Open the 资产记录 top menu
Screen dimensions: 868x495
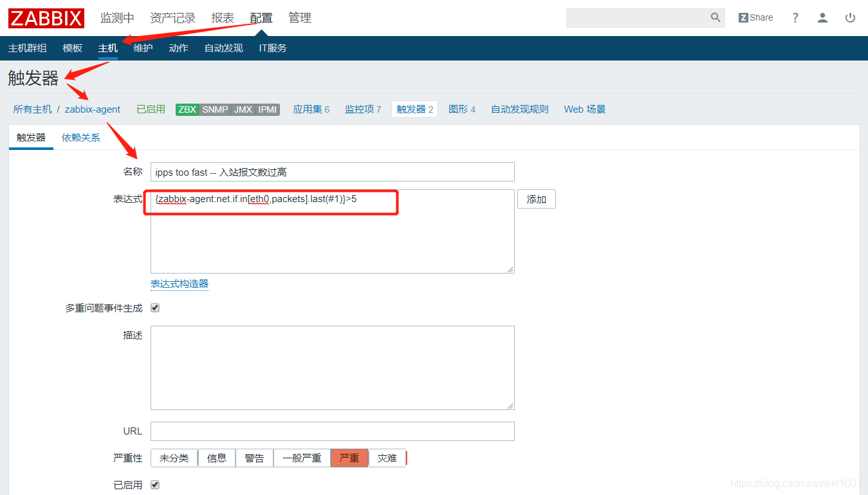click(172, 18)
